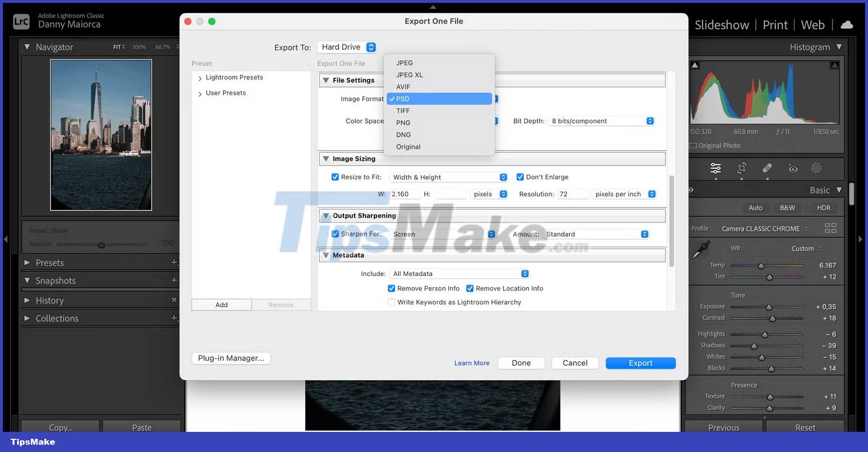Screen dimensions: 868x452
Task: Click the Navigator preview thumbnail
Action: coord(101,134)
